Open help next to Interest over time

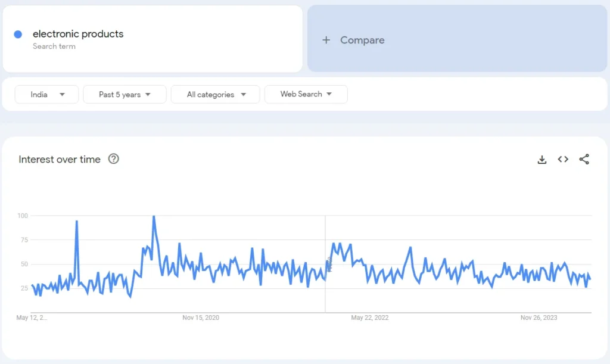click(x=114, y=159)
